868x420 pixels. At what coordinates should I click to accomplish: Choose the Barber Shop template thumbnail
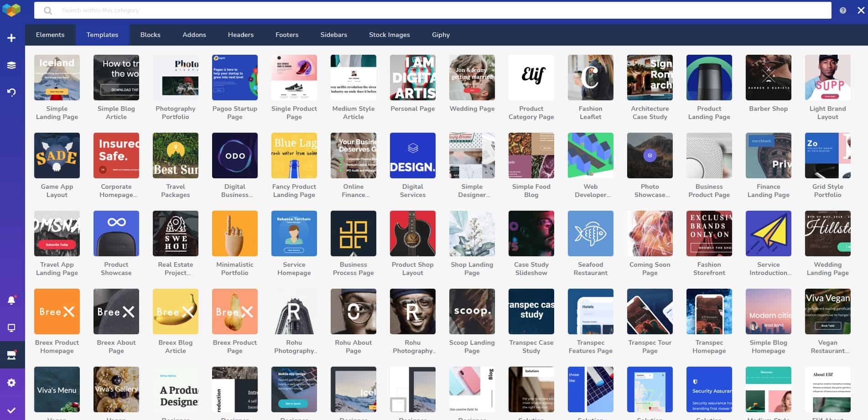(768, 78)
